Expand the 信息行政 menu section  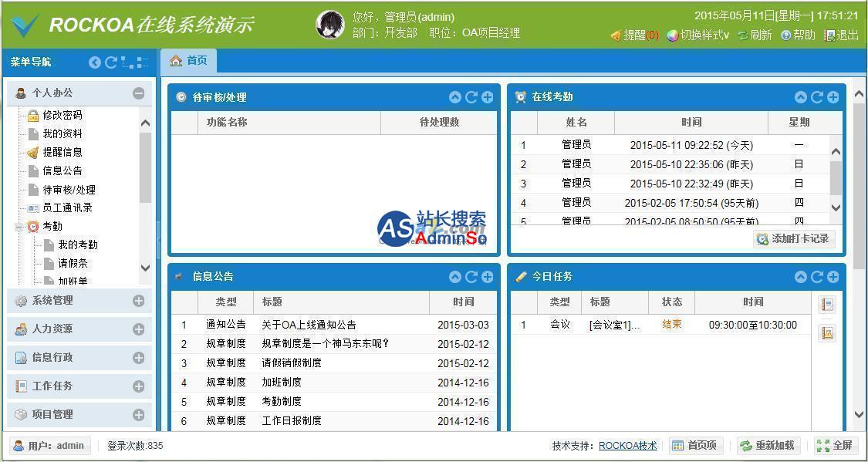coord(138,358)
